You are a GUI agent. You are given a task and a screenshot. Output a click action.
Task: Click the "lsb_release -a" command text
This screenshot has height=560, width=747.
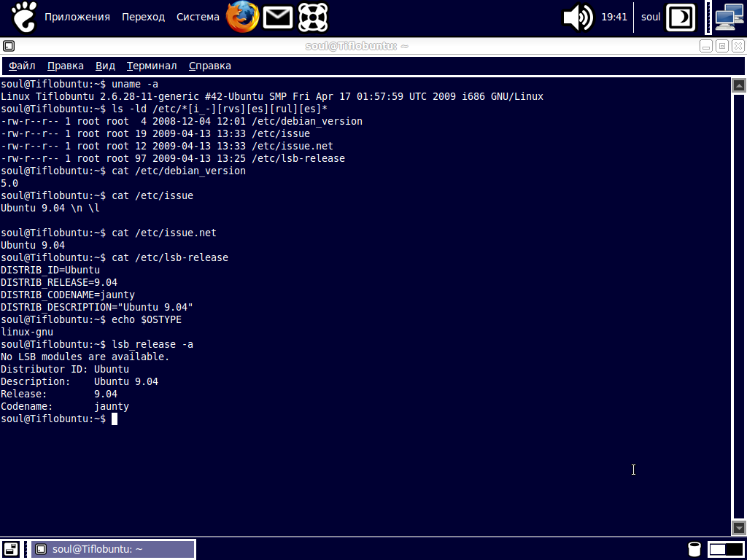tap(152, 344)
